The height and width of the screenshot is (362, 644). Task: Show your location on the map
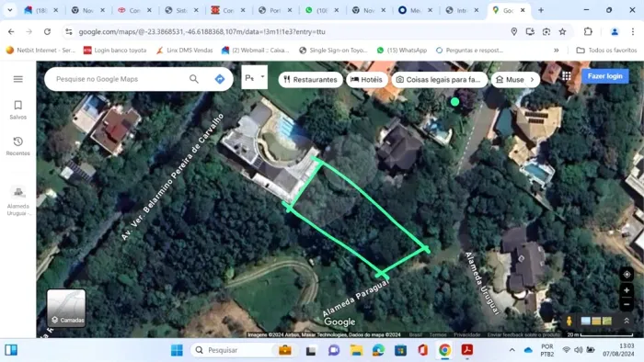click(x=627, y=275)
